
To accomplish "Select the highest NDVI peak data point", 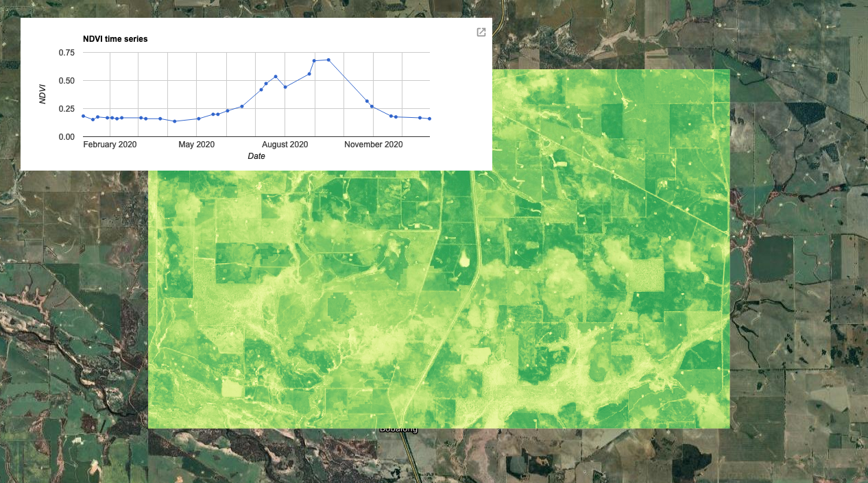I will pyautogui.click(x=328, y=60).
